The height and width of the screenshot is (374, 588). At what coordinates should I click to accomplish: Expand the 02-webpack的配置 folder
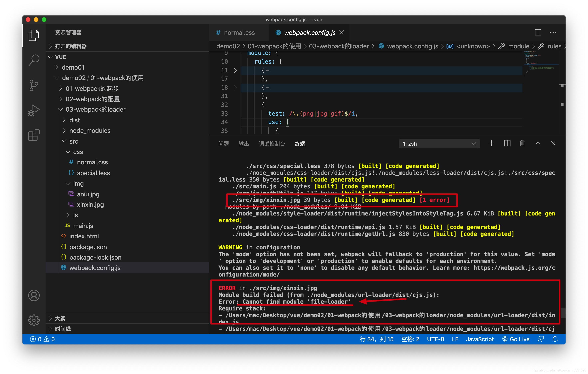(x=127, y=99)
